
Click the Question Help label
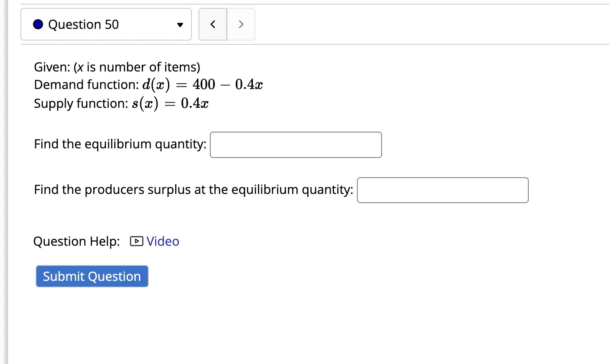click(76, 241)
